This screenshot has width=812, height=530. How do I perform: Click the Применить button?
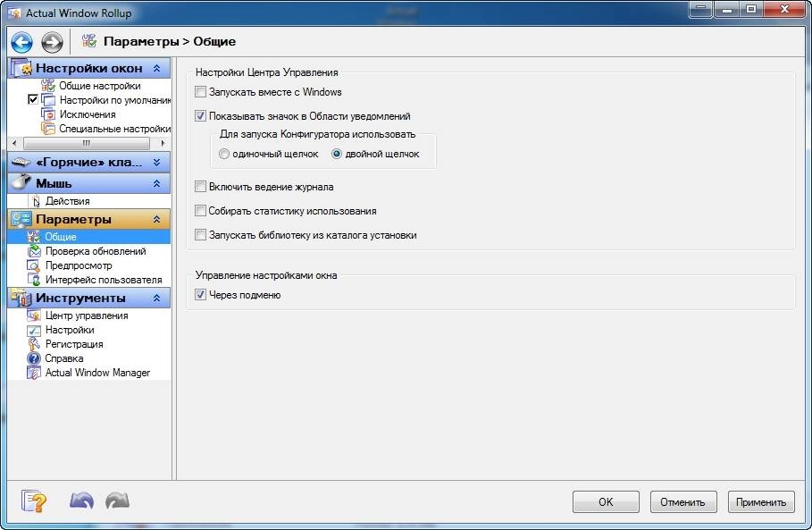761,502
